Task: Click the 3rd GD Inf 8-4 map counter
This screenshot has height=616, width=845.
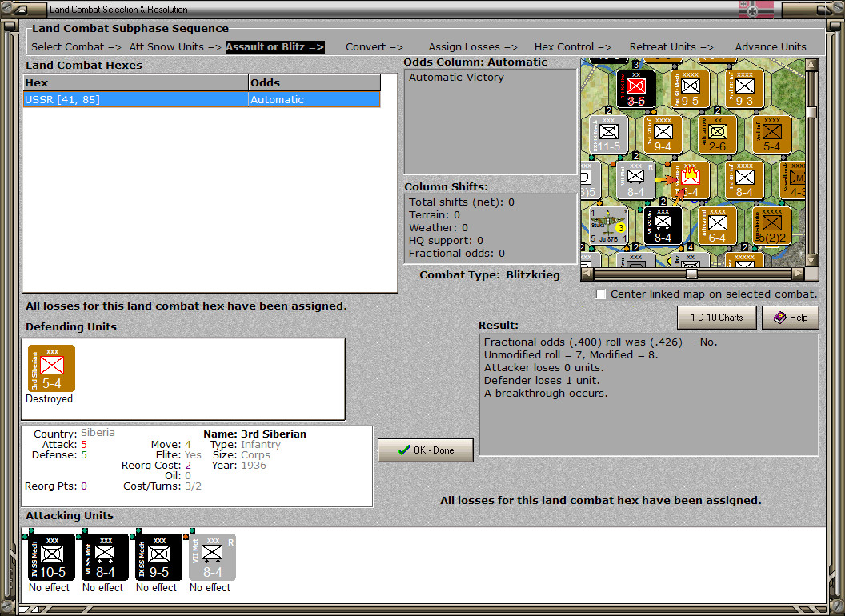Action: [x=744, y=180]
